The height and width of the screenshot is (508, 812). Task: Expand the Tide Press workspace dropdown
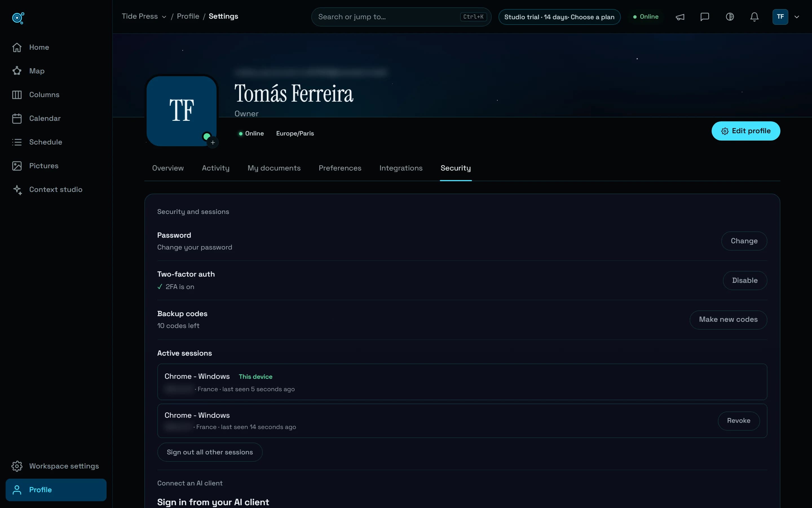click(x=144, y=16)
